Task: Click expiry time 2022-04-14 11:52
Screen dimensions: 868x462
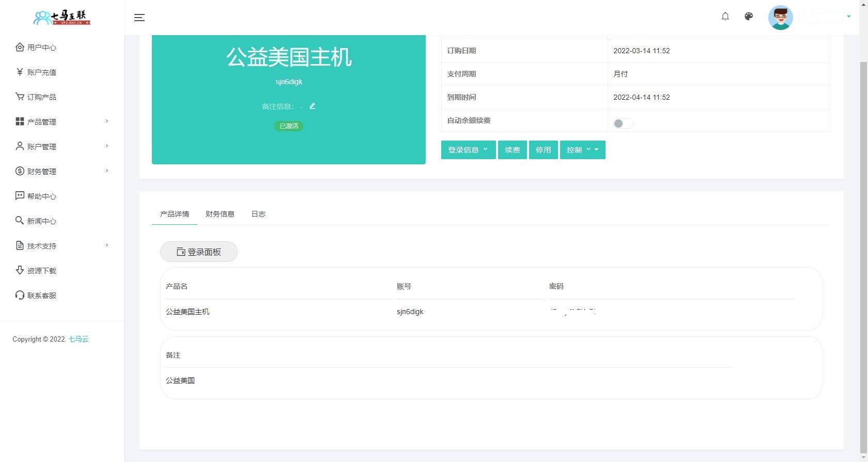Action: click(642, 97)
